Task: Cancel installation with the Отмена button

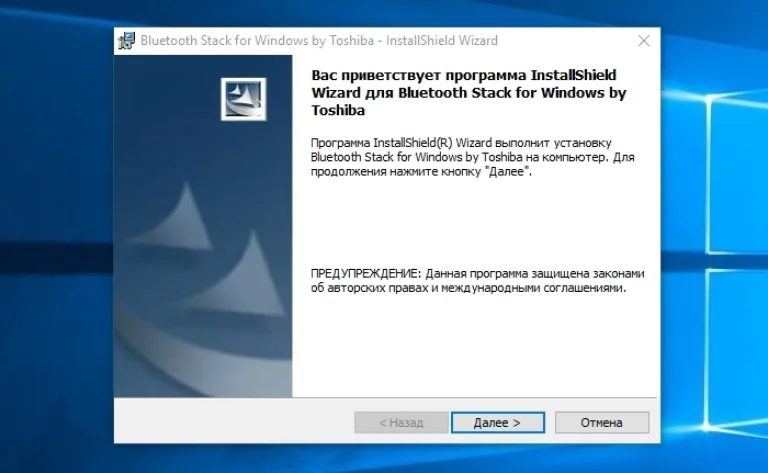Action: pos(602,423)
